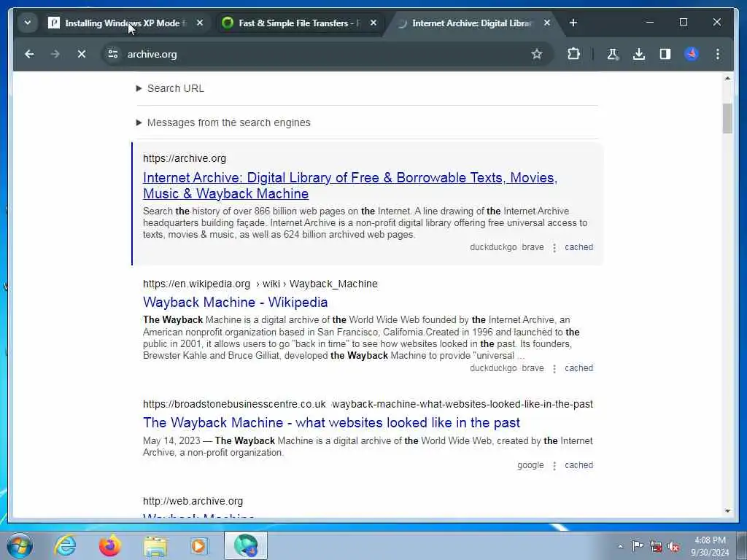747x560 pixels.
Task: Click duckduckgo source under Internet Archive result
Action: point(493,247)
